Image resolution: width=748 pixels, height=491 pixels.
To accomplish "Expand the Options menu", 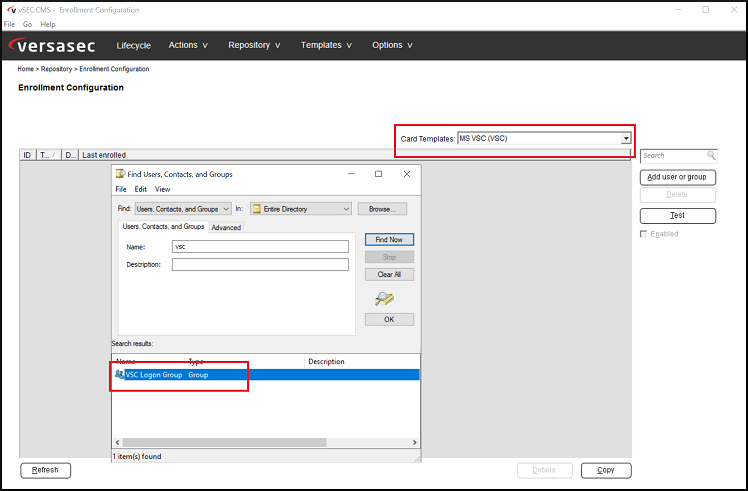I will click(392, 45).
